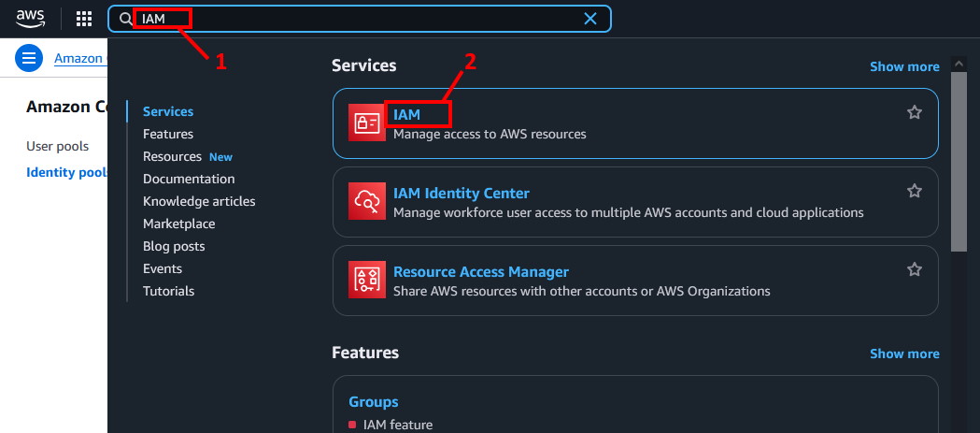980x433 pixels.
Task: Select Knowledge articles category
Action: pos(199,201)
